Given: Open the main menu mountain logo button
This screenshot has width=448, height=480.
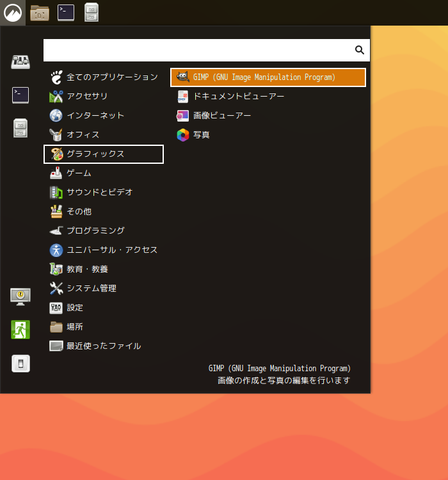Looking at the screenshot, I should 13,13.
